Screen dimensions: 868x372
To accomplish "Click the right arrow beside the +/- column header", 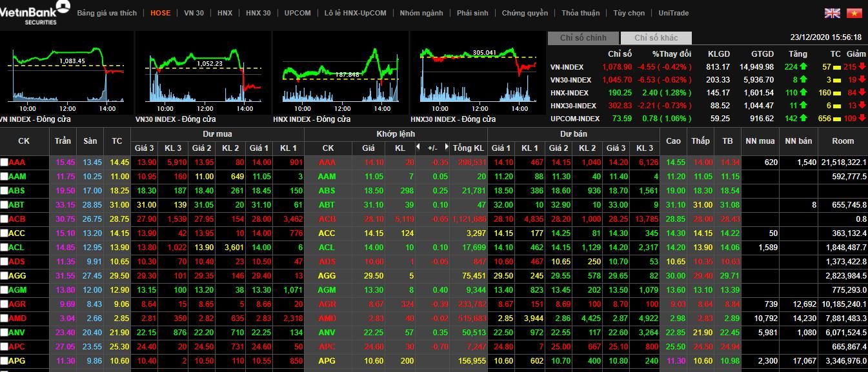I will (446, 148).
